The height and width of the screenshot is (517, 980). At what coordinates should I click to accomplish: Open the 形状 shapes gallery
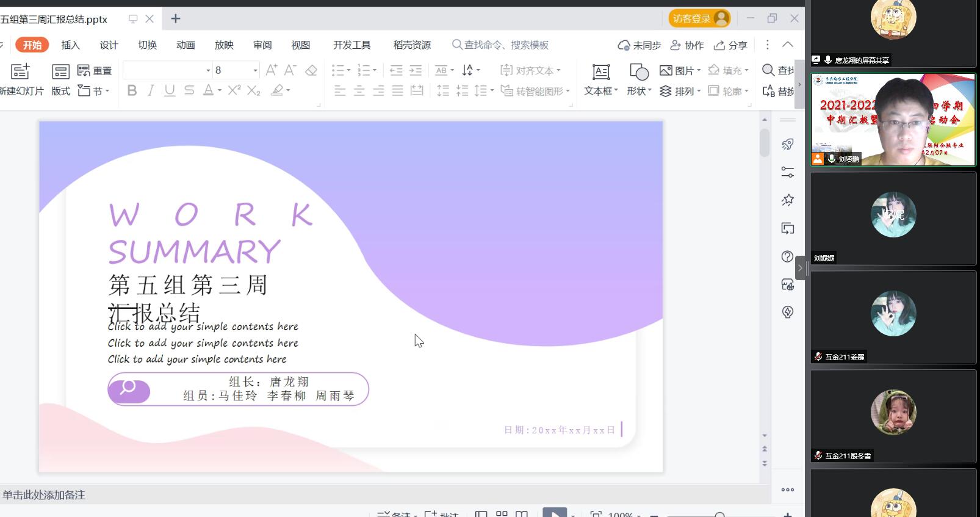pyautogui.click(x=639, y=80)
